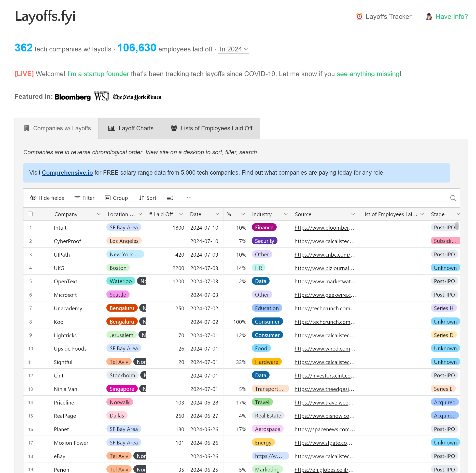Click the Sort arrows icon
The image size is (476, 473).
click(142, 198)
